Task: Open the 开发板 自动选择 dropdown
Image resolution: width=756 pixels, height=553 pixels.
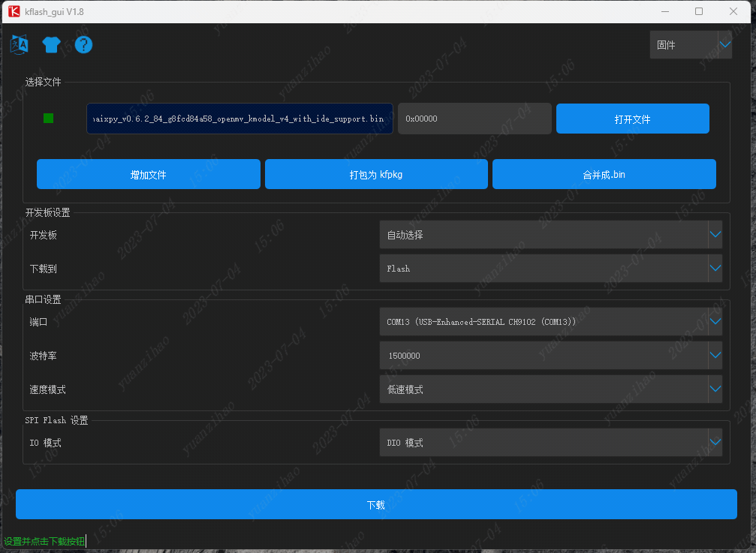Action: [x=550, y=235]
